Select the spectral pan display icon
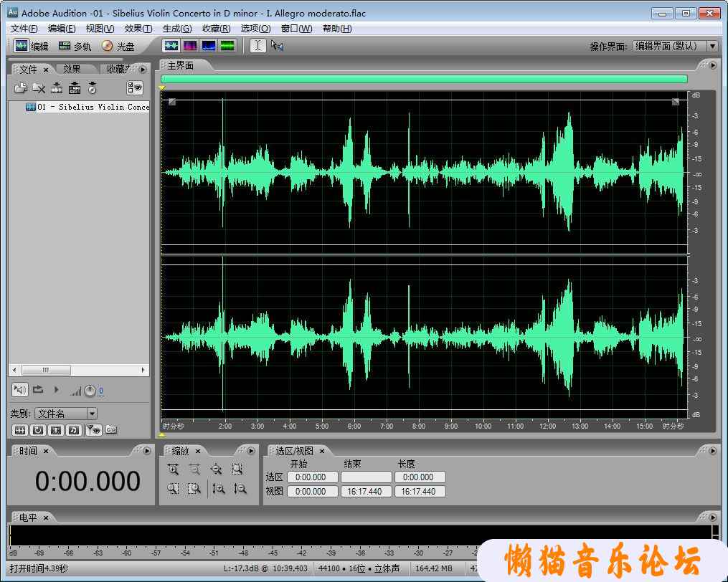Viewport: 728px width, 582px height. pos(209,45)
